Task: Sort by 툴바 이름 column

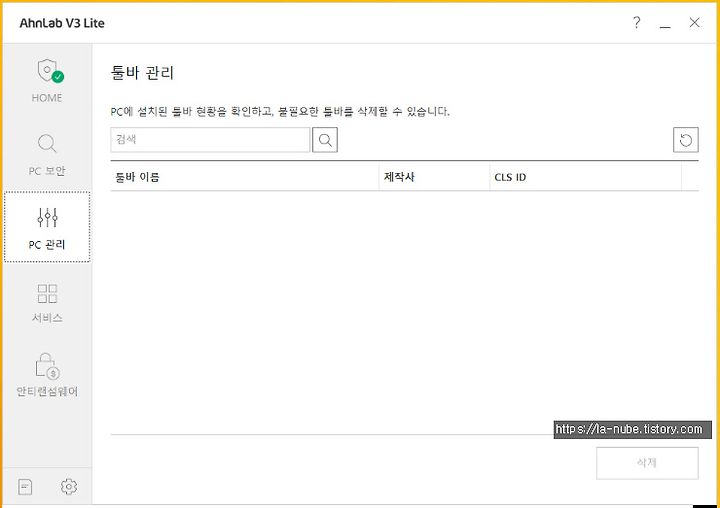Action: pyautogui.click(x=245, y=177)
